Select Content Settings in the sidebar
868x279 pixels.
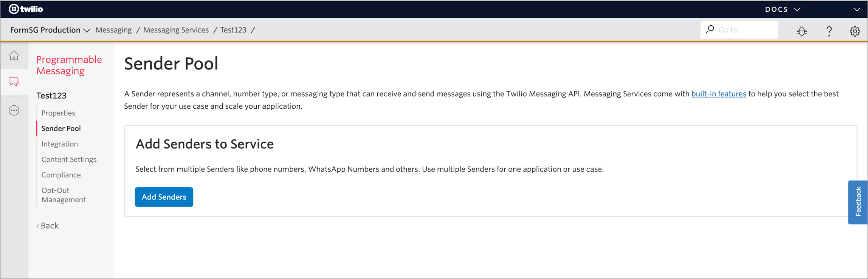click(x=69, y=159)
